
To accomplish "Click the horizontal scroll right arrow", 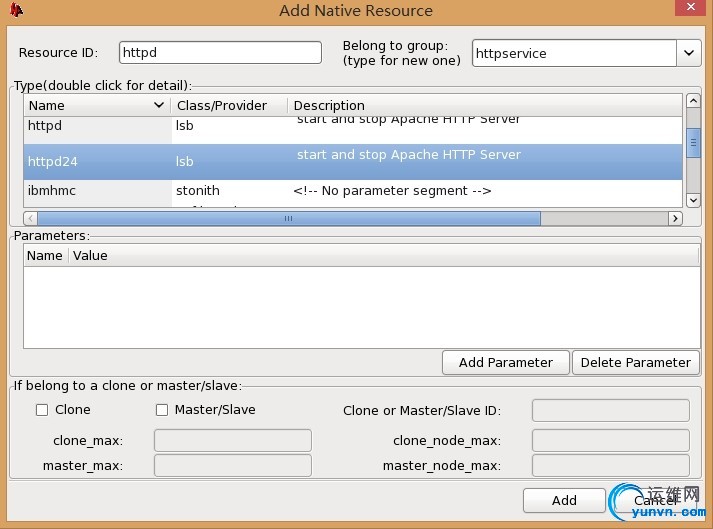I will [675, 218].
